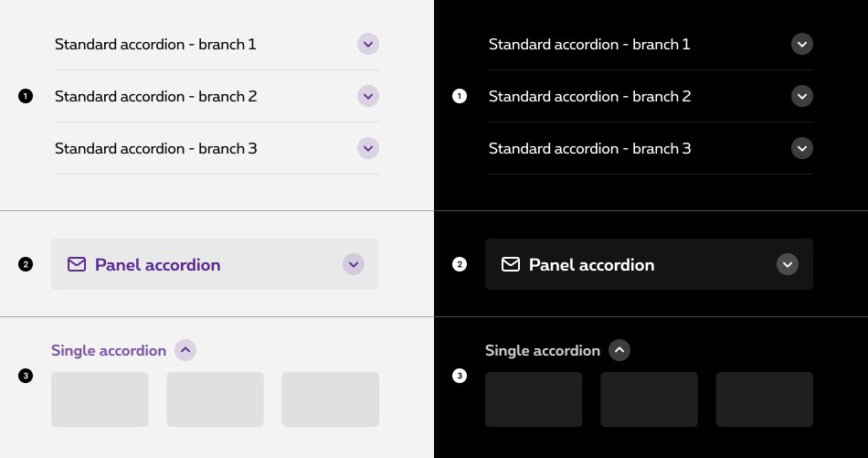Collapse the dark Single accordion chevron
The width and height of the screenshot is (868, 458).
619,350
